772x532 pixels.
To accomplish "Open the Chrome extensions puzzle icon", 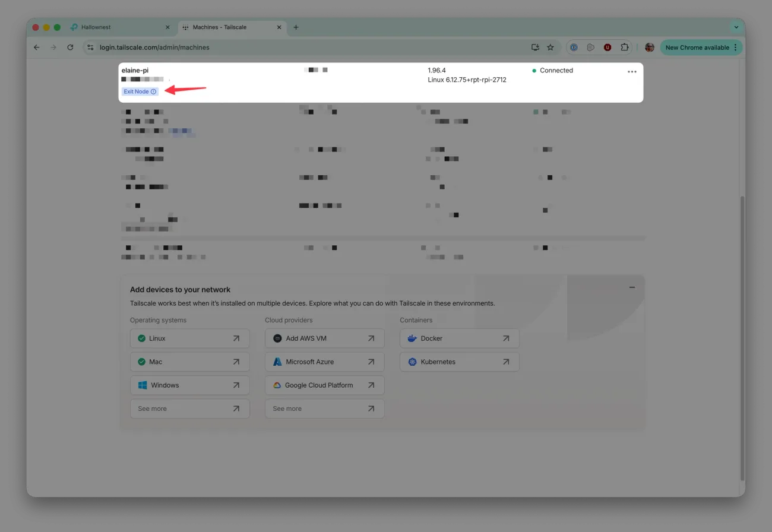I will 624,47.
